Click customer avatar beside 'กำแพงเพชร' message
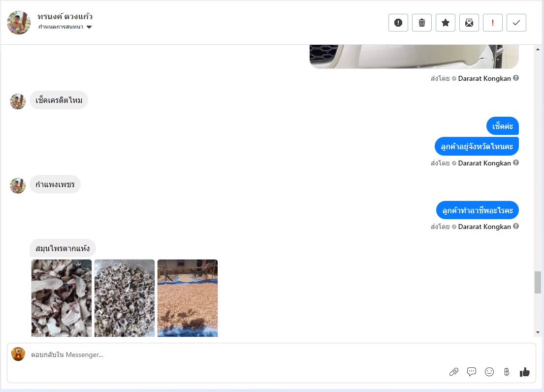The width and height of the screenshot is (544, 392). point(18,186)
